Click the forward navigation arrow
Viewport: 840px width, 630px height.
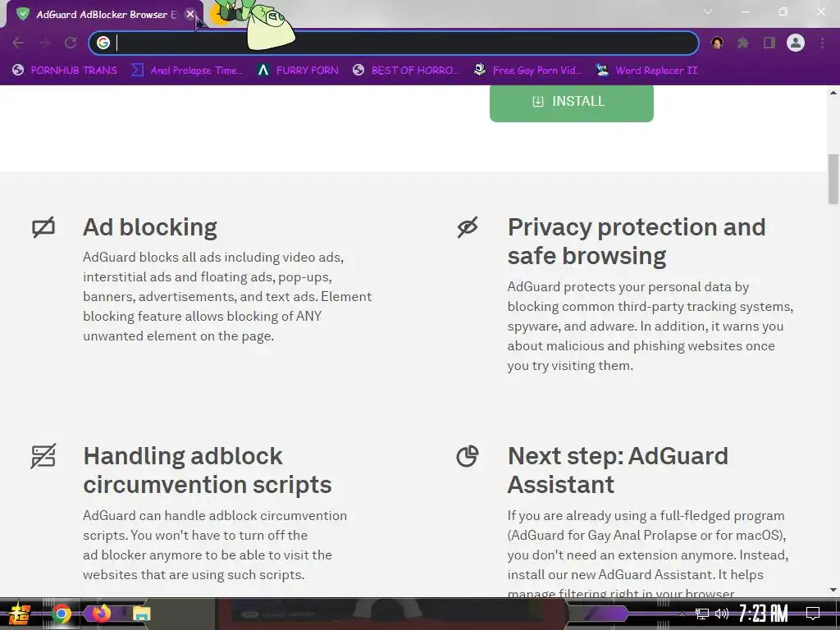click(x=44, y=43)
